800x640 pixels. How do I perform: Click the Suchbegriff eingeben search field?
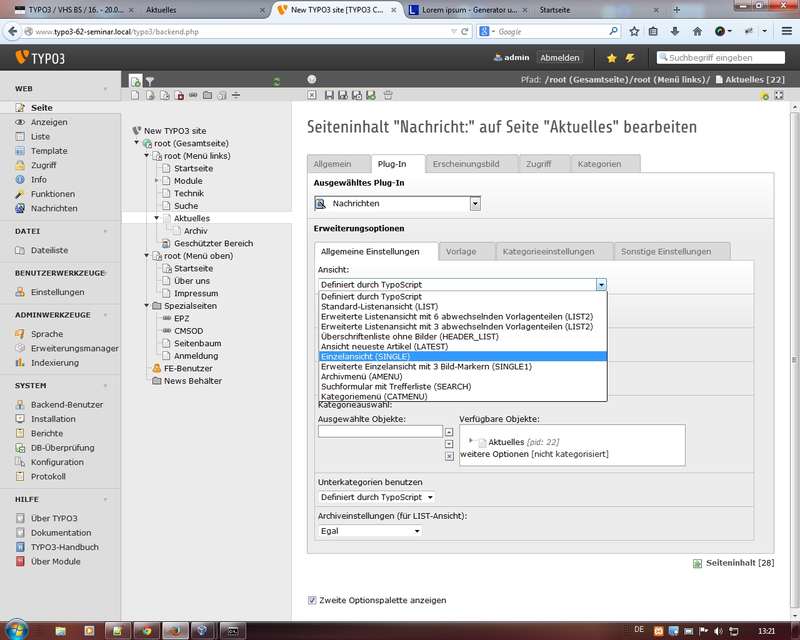point(720,58)
